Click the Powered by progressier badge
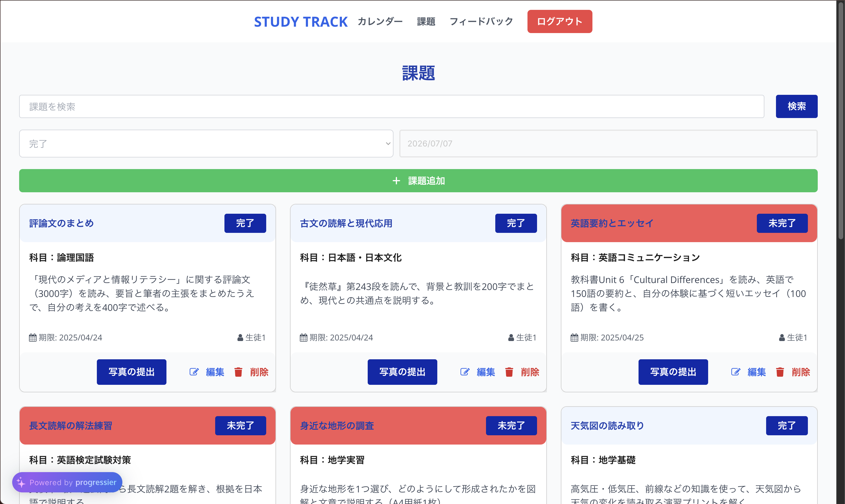Image resolution: width=845 pixels, height=504 pixels. 67,482
